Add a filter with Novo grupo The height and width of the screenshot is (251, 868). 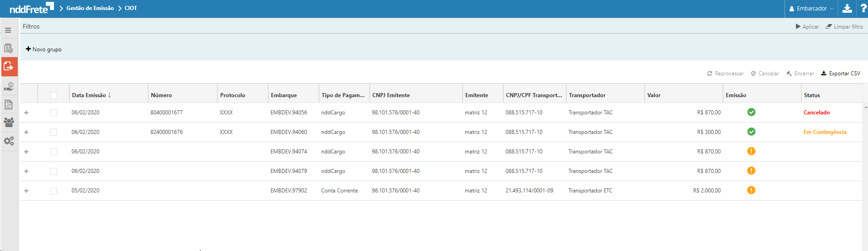click(43, 49)
